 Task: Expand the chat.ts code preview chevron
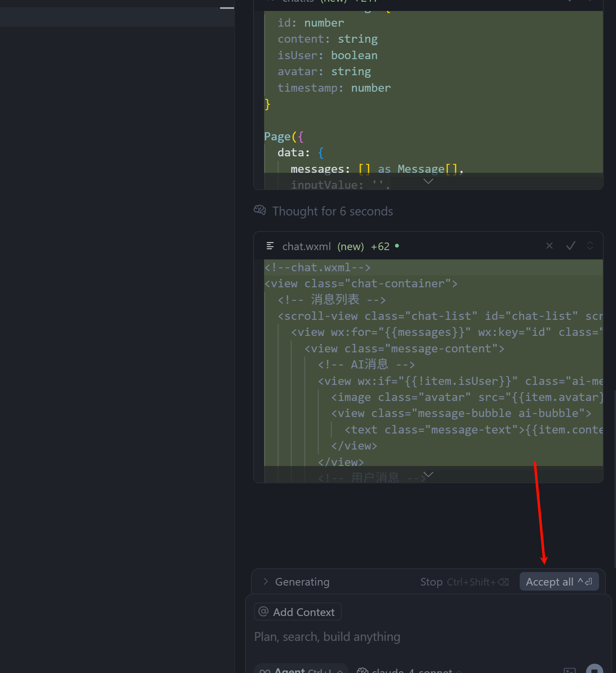coord(428,181)
